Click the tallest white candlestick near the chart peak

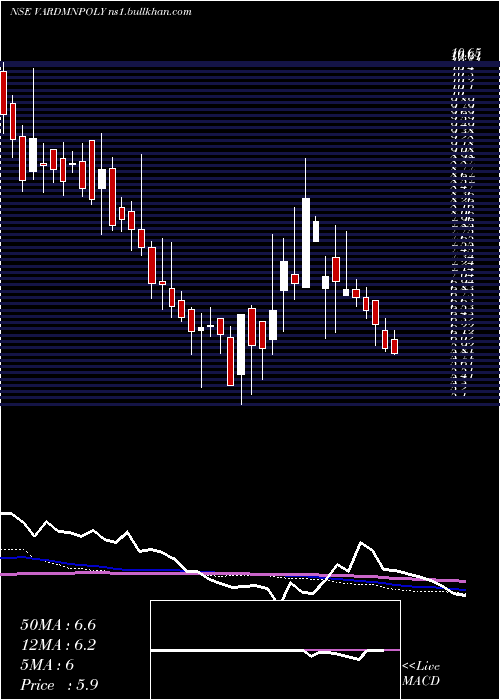coord(306,243)
